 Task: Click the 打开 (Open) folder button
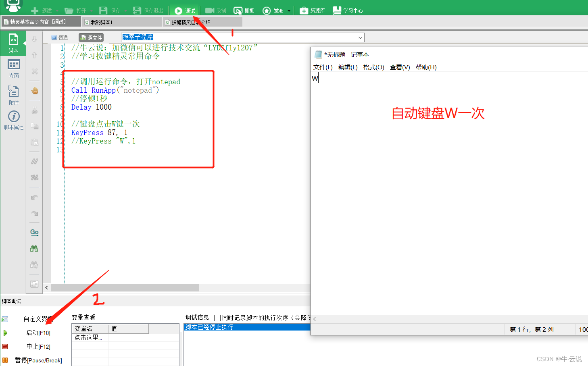pos(75,10)
